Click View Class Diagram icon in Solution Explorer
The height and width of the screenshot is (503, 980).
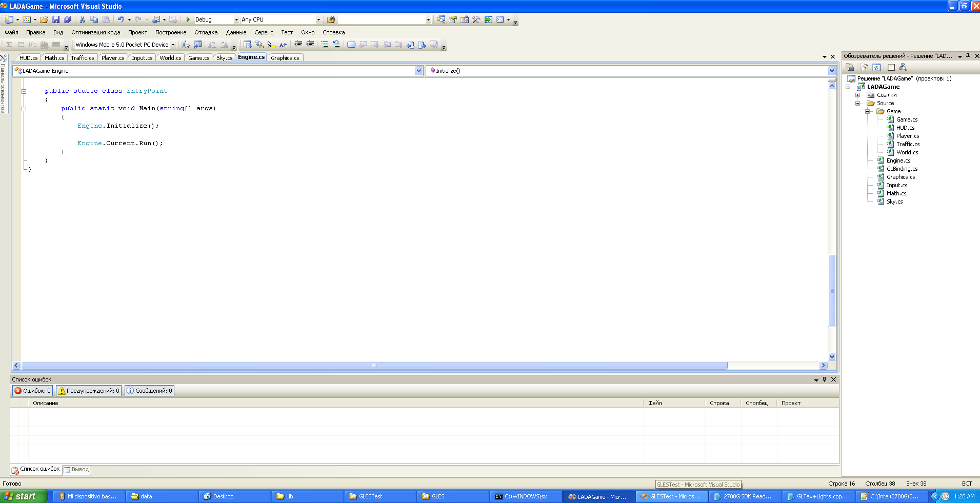pos(903,67)
